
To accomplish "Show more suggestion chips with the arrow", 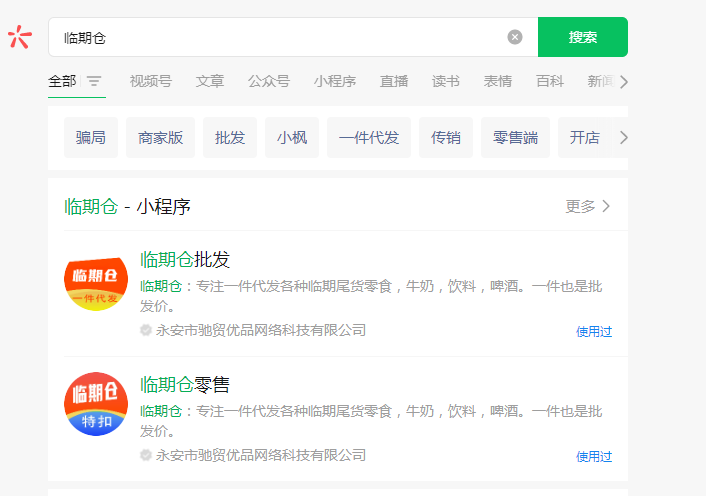I will pyautogui.click(x=623, y=137).
